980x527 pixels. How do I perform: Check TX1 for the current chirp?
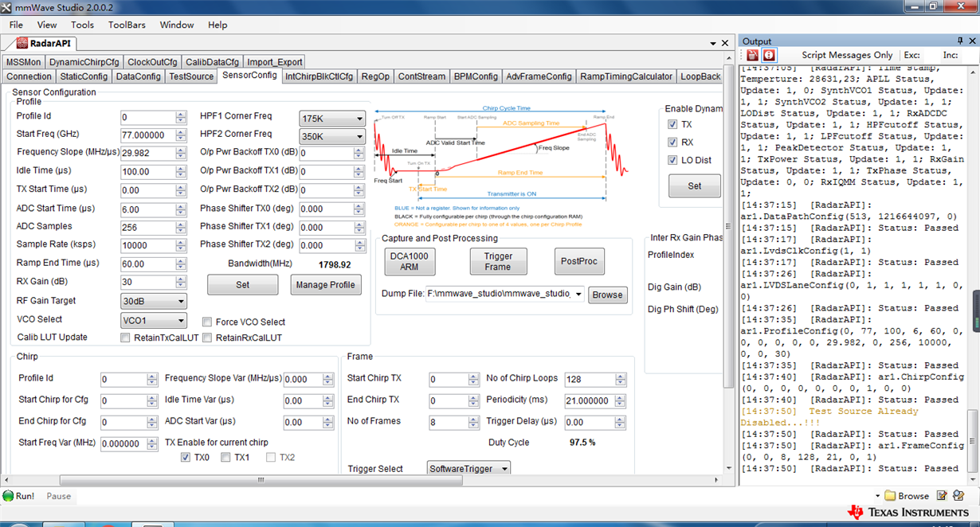[x=225, y=458]
